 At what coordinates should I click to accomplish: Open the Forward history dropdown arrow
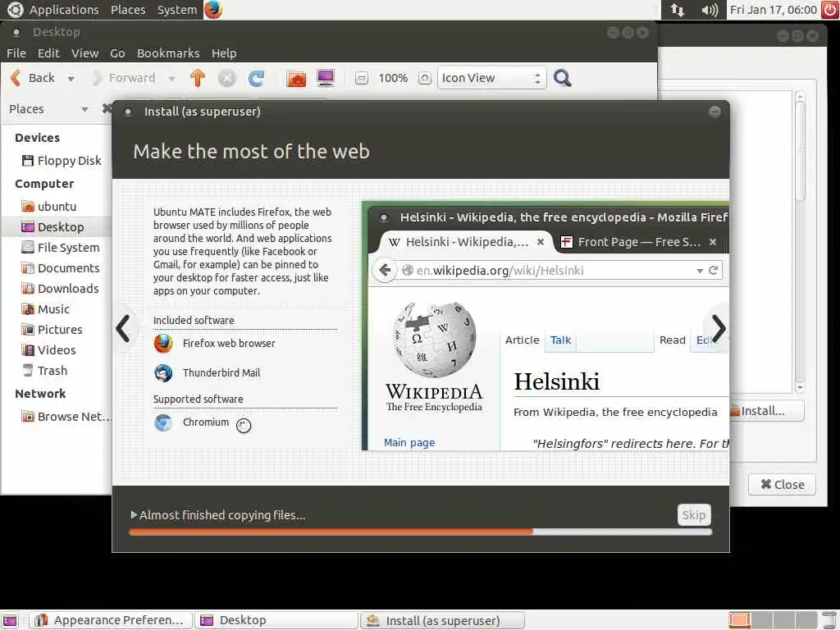(171, 79)
